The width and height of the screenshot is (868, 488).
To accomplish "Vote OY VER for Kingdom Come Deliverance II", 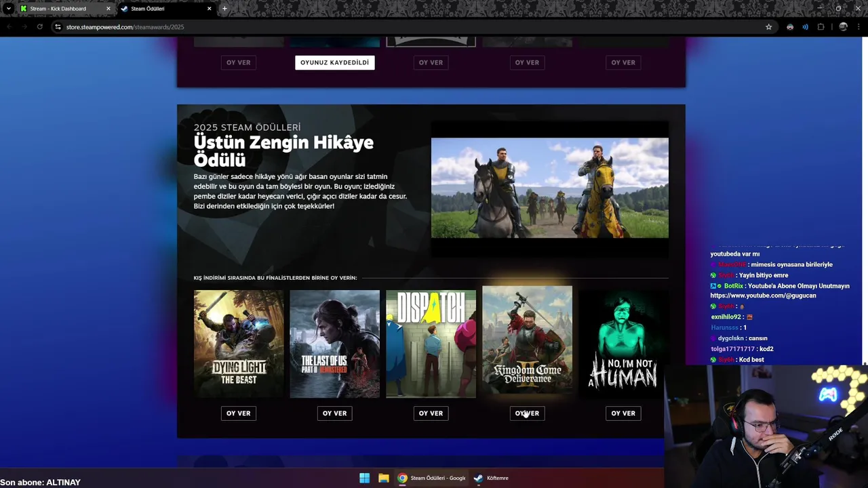I will [x=527, y=413].
